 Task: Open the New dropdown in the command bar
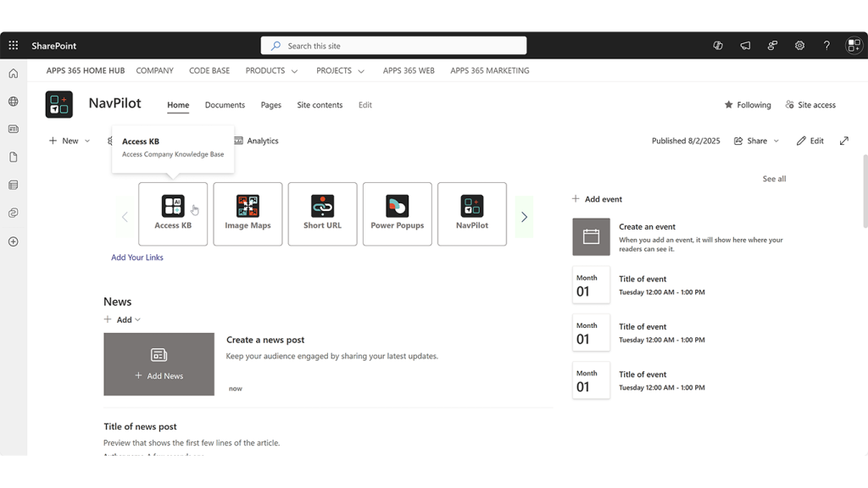click(x=70, y=141)
